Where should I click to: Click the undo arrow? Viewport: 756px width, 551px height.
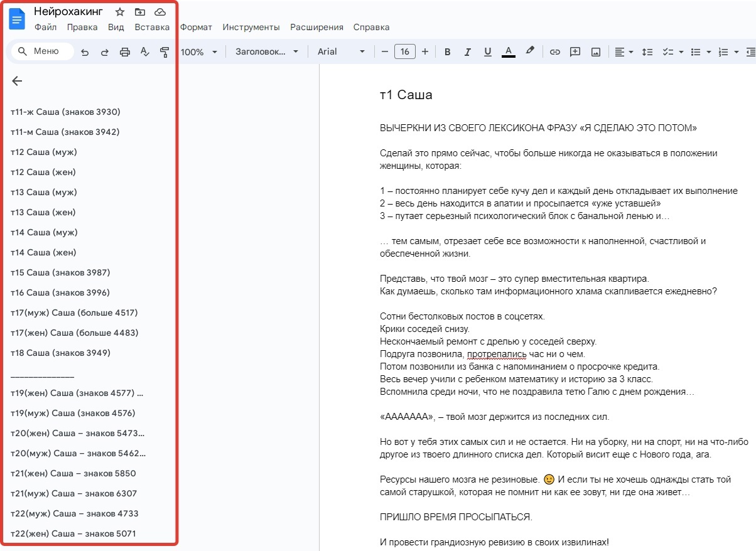pyautogui.click(x=85, y=52)
